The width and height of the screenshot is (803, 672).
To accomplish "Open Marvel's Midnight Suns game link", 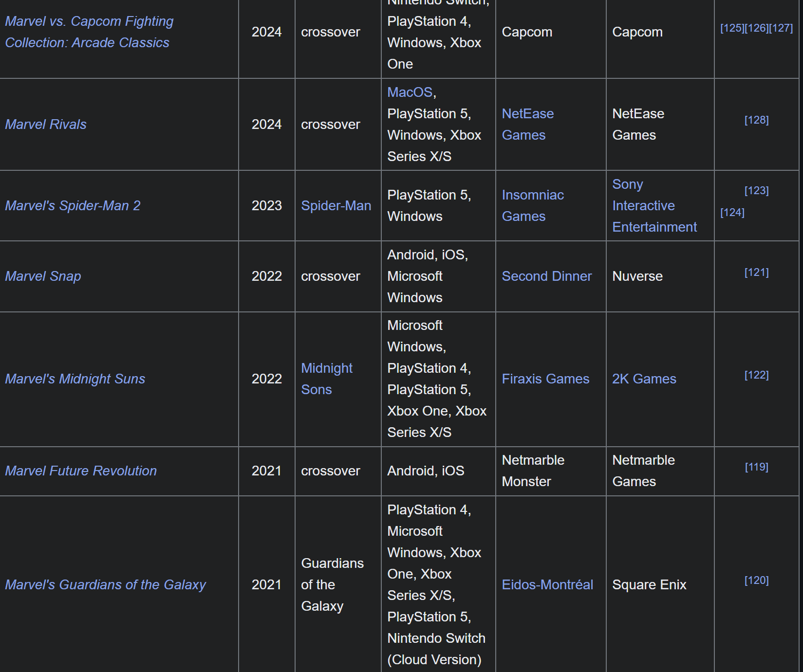I will 75,379.
